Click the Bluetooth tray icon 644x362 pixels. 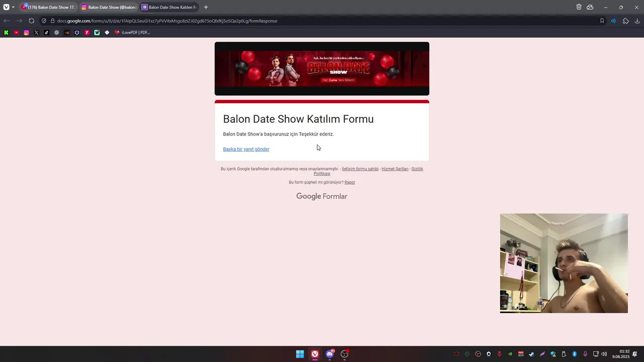[574, 354]
